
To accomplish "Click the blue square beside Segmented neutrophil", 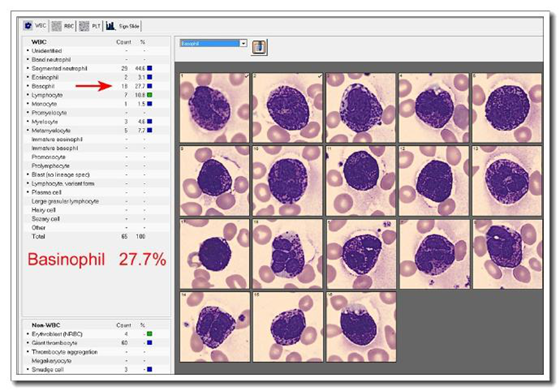I will 150,68.
